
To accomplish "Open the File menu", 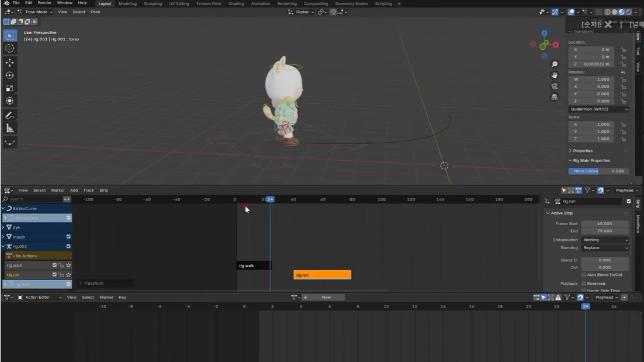I will point(16,3).
